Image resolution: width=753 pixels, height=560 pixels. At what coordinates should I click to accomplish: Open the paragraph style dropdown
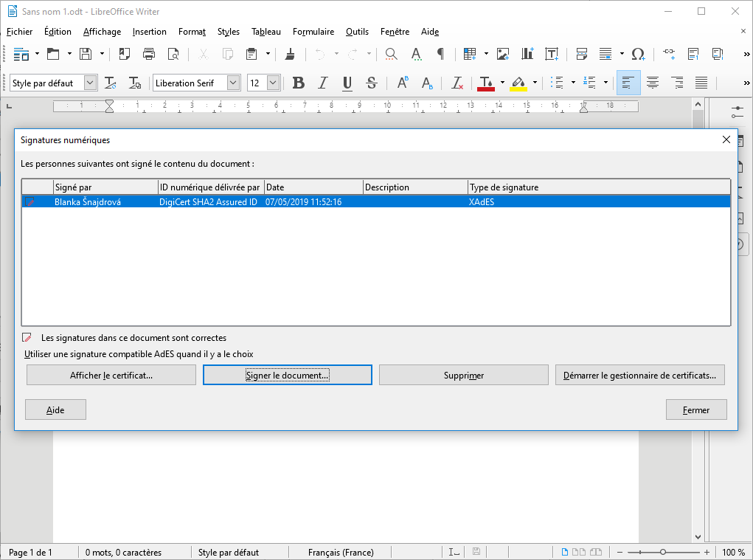(x=90, y=83)
